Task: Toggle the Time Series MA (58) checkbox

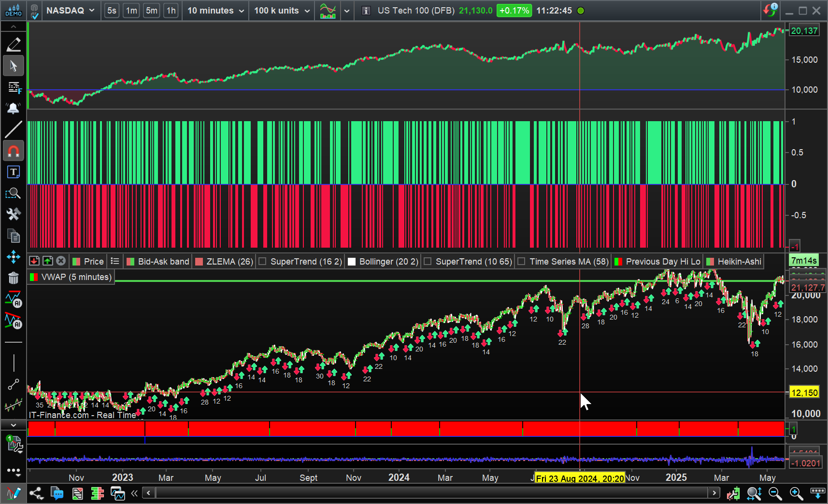Action: (521, 262)
